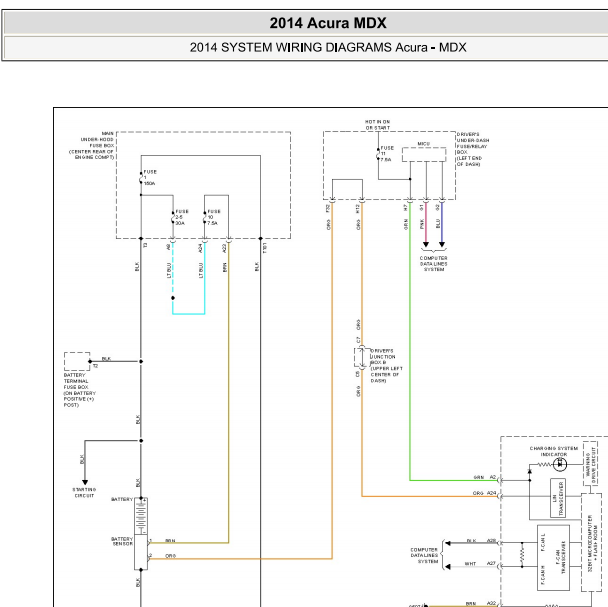608x607 pixels.
Task: Click the F-CAN termination resistor symbol
Action: click(x=522, y=555)
